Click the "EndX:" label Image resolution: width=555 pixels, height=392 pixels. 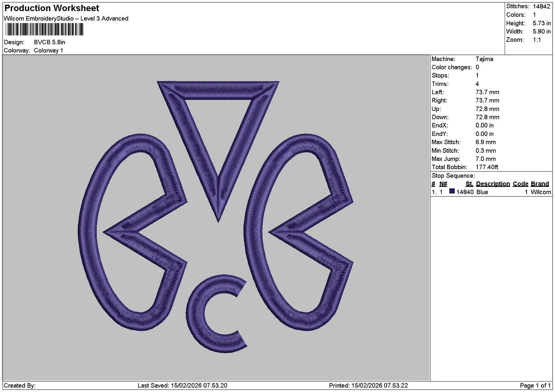point(440,126)
